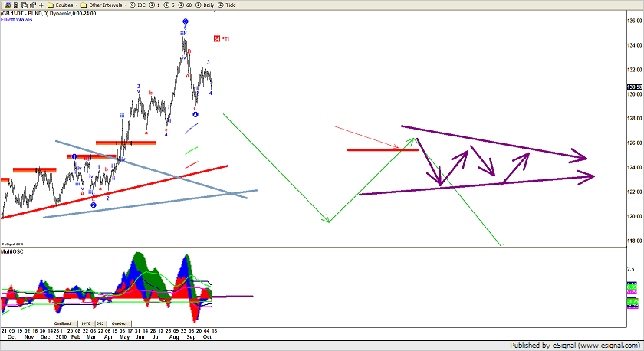The height and width of the screenshot is (351, 644).
Task: Click the folder icon beside Equities
Action: point(50,5)
